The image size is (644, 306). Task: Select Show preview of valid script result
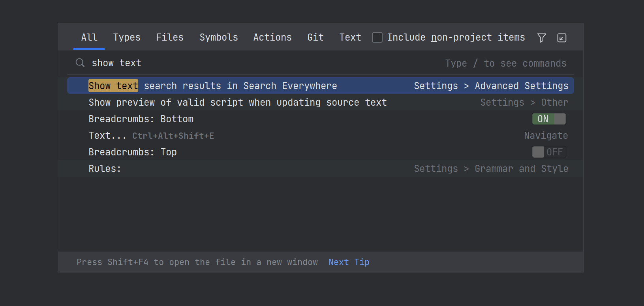point(238,103)
